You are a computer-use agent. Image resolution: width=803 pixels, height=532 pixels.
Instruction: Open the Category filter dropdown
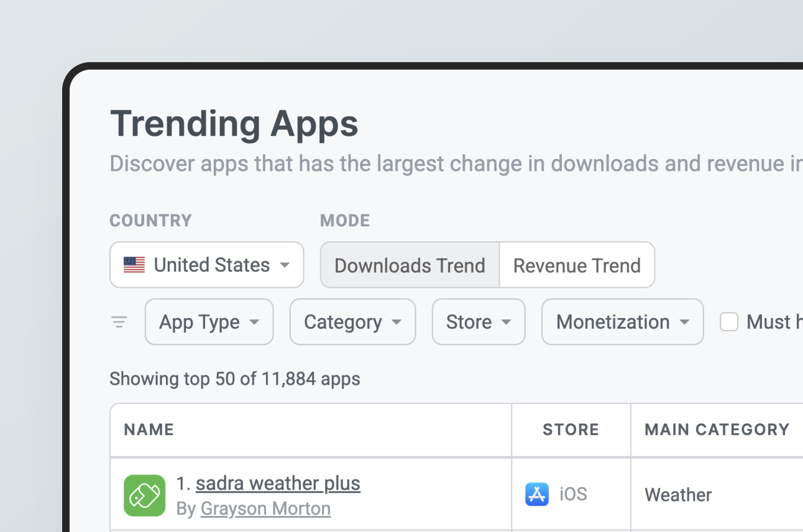(x=352, y=322)
